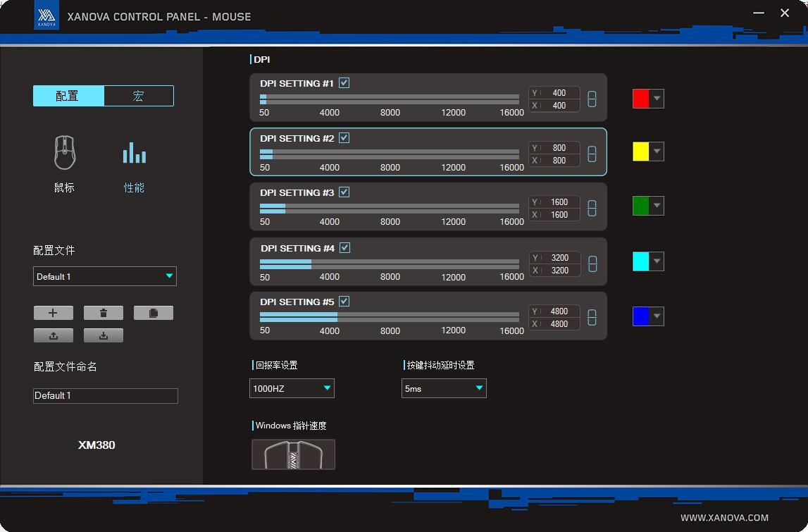Toggle X/Y link icon for DPI Setting #1
This screenshot has height=532, width=808.
point(592,99)
